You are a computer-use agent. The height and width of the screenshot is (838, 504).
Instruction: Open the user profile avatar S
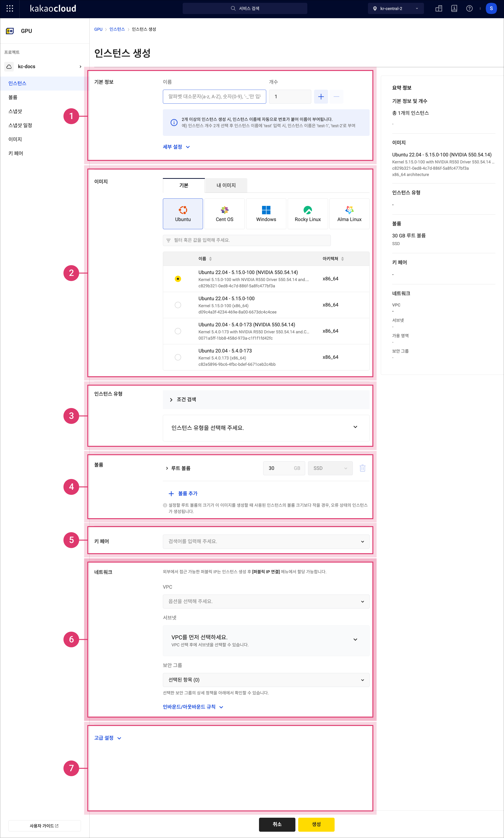tap(491, 8)
